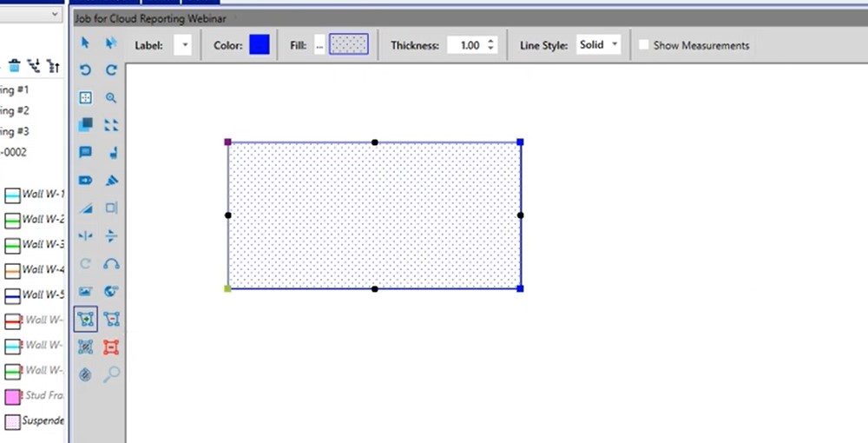Viewport: 868px width, 443px height.
Task: Open the blue Color swatch picker
Action: (260, 45)
